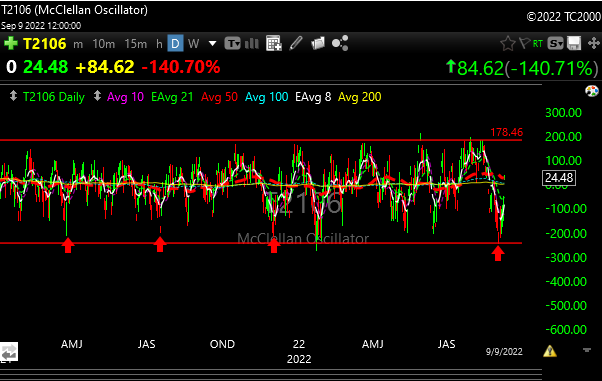Select the 10m timeframe
This screenshot has height=381, width=602.
104,44
